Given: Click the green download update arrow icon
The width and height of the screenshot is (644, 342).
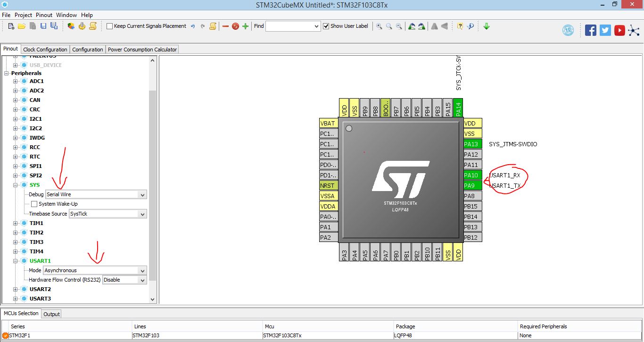Looking at the screenshot, I should (x=486, y=26).
